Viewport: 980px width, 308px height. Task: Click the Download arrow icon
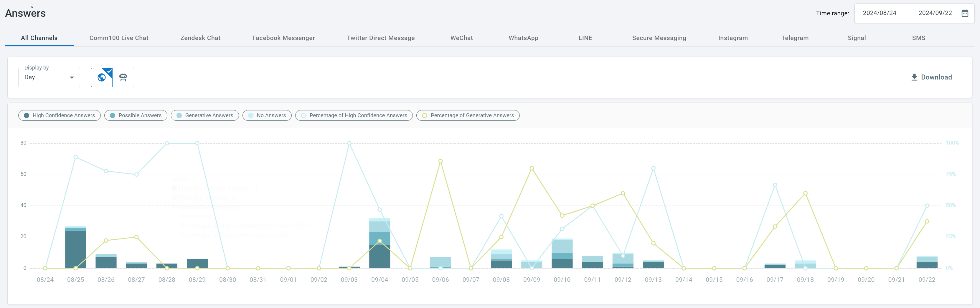[x=914, y=77]
